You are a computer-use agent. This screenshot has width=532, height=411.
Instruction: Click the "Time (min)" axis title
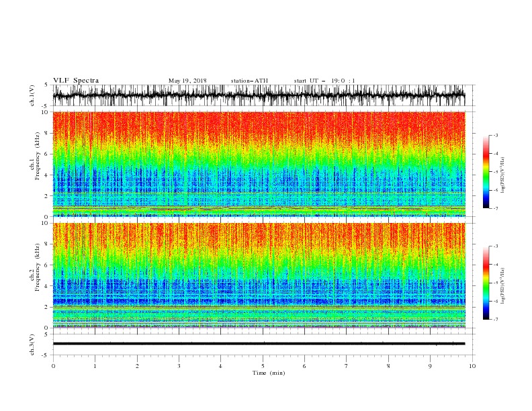pyautogui.click(x=269, y=373)
